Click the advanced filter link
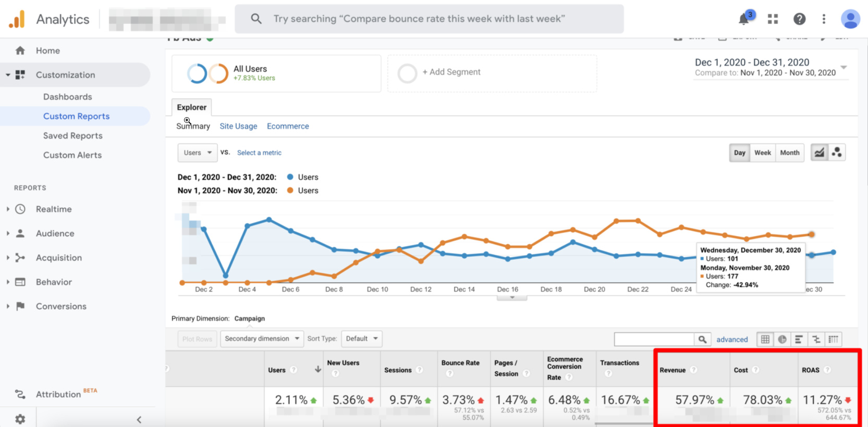This screenshot has width=868, height=427. 732,340
